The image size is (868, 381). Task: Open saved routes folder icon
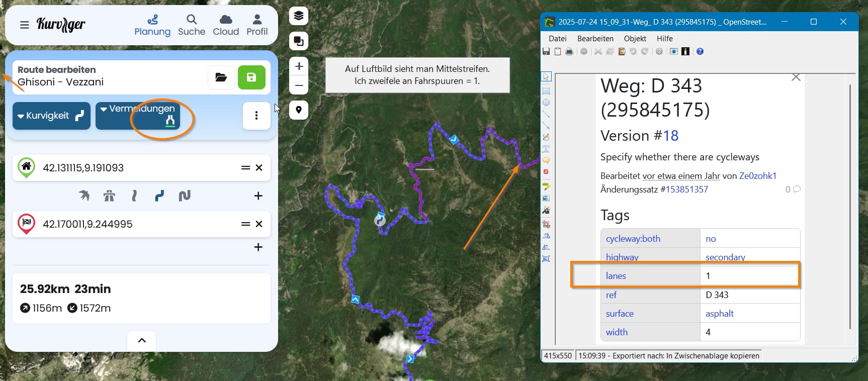pos(221,77)
